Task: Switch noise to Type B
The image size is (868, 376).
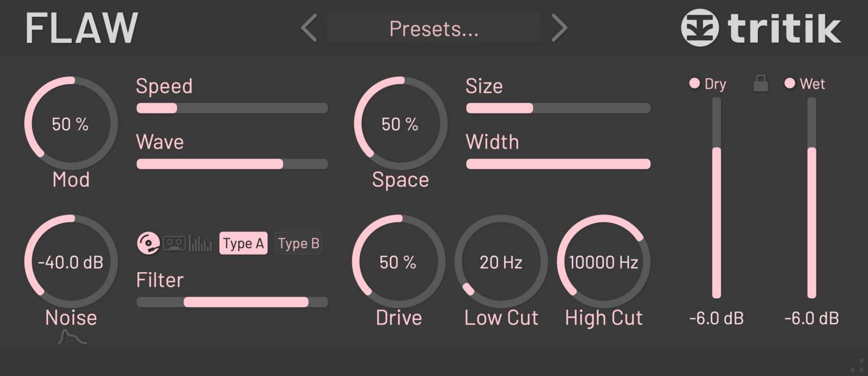Action: tap(298, 243)
